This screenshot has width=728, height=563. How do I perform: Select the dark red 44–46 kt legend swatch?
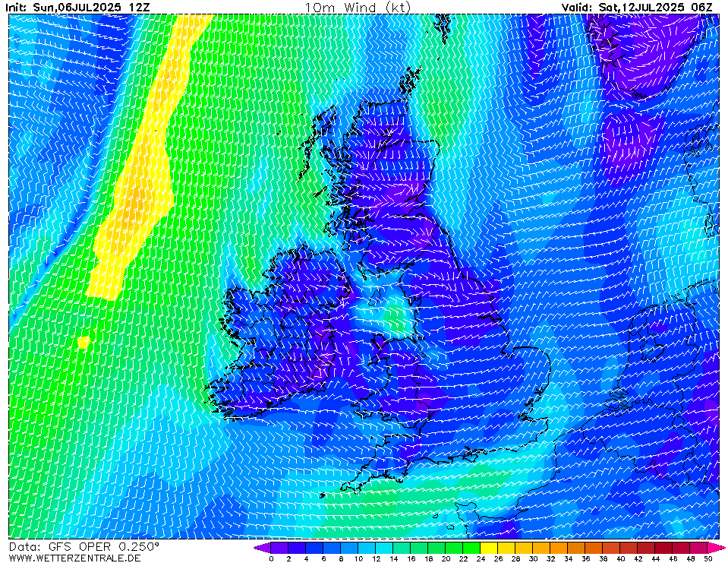(x=664, y=547)
